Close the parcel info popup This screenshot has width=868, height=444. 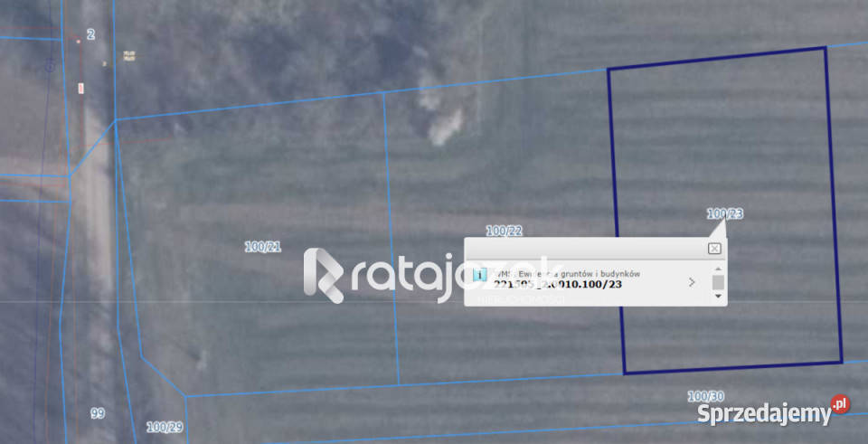click(x=714, y=249)
